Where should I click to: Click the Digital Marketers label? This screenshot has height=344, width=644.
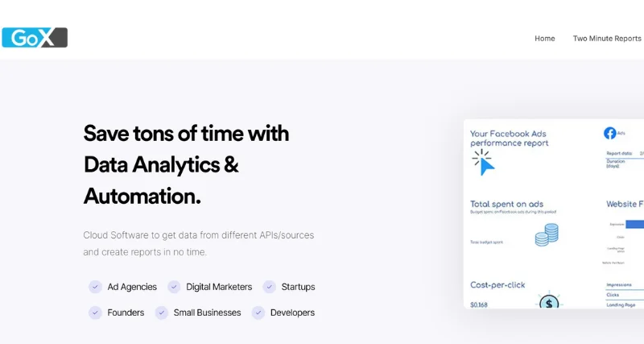click(x=219, y=287)
